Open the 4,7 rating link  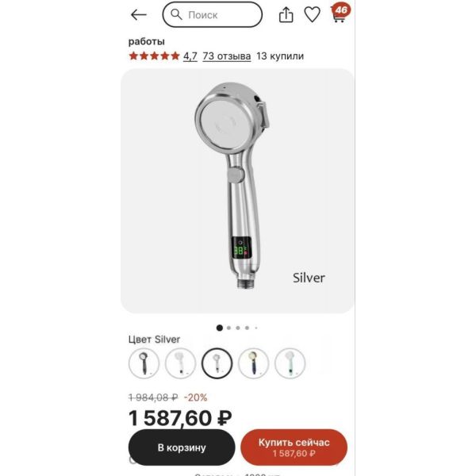190,56
